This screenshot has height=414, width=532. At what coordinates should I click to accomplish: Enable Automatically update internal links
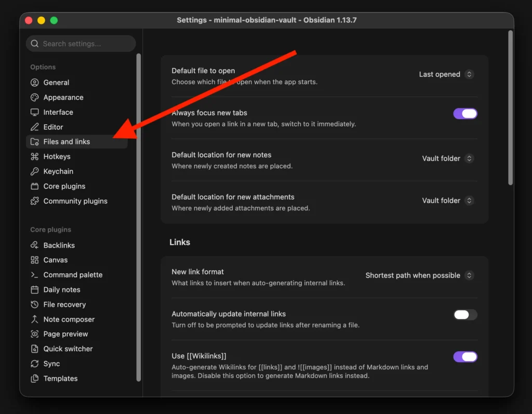[x=465, y=315]
